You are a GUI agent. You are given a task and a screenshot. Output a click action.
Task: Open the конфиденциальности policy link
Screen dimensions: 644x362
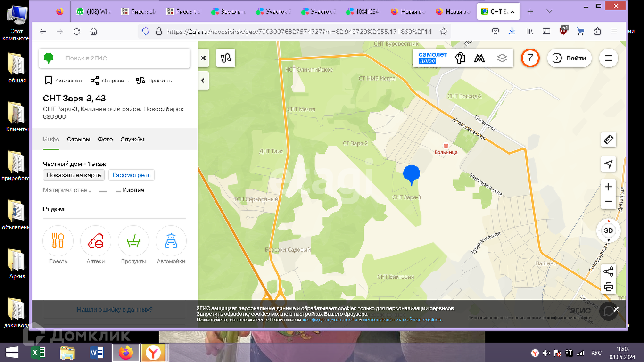pos(330,320)
